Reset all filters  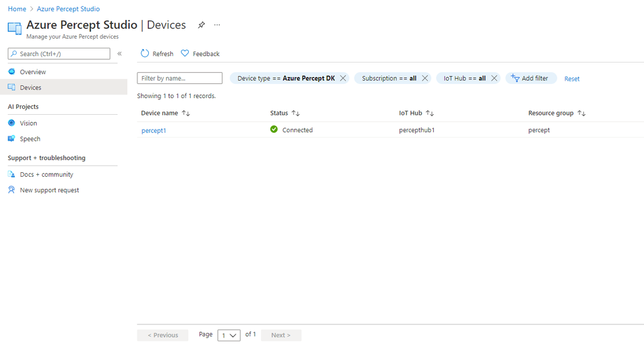572,79
